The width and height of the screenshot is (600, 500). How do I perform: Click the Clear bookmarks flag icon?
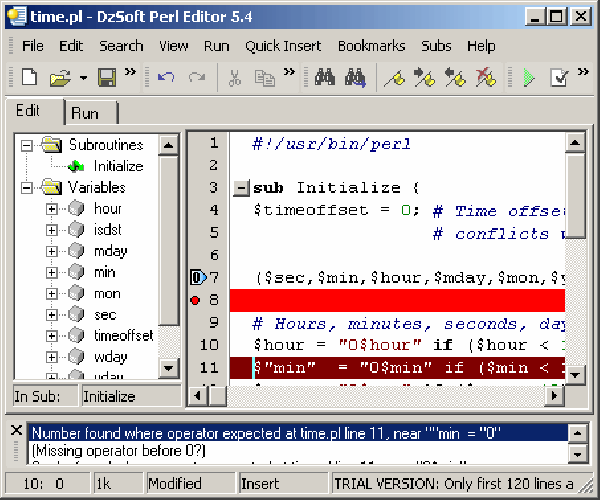pyautogui.click(x=485, y=77)
